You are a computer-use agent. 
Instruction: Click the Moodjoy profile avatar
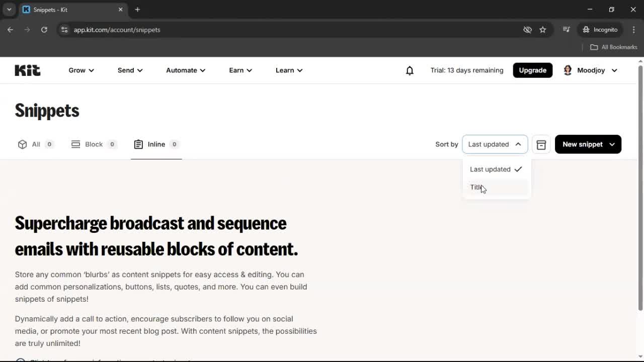[568, 70]
